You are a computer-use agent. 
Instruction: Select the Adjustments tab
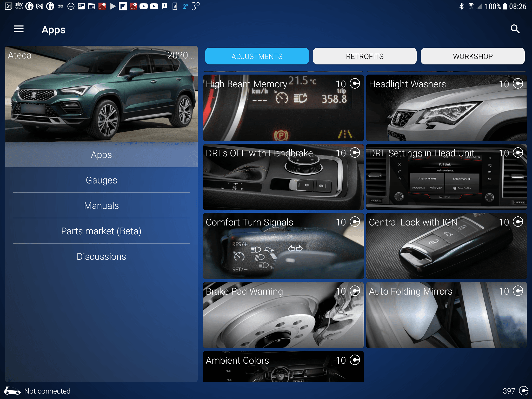coord(257,56)
